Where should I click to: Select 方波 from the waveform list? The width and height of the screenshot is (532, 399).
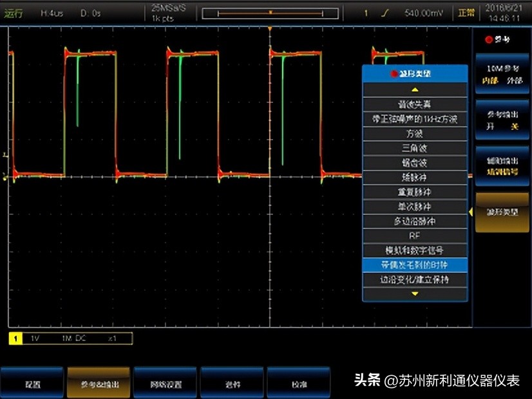[x=415, y=132]
